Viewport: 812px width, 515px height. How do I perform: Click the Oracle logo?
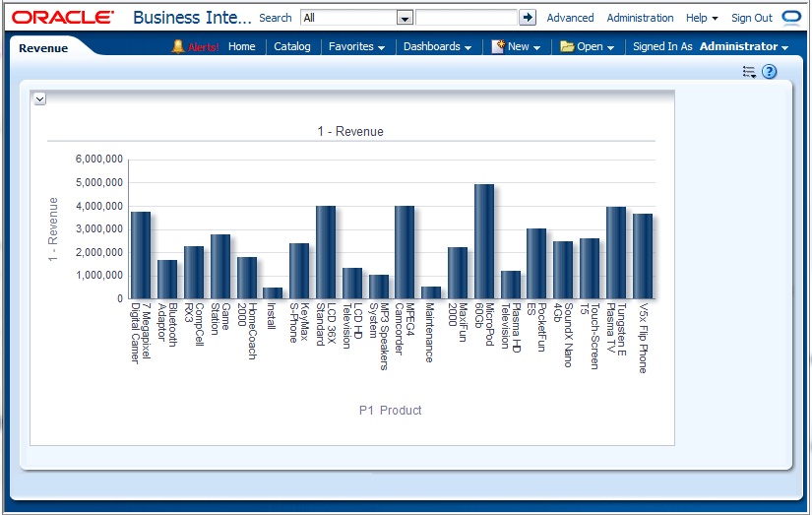tap(63, 18)
